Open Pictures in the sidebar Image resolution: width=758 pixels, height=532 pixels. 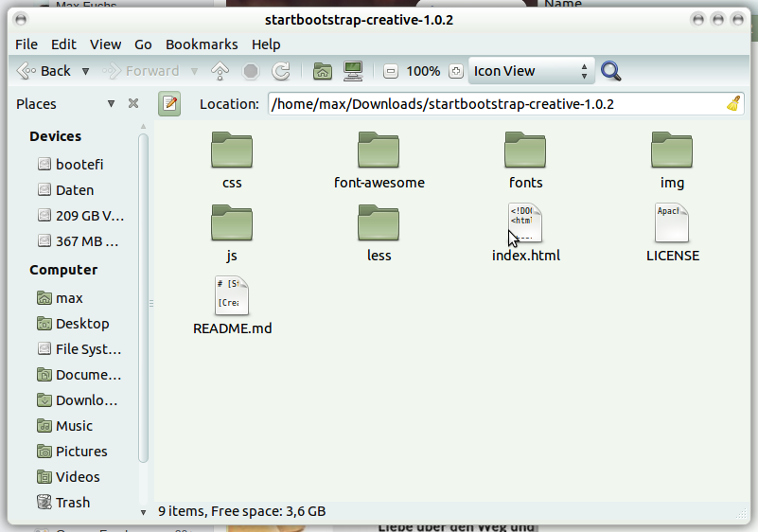(x=72, y=452)
